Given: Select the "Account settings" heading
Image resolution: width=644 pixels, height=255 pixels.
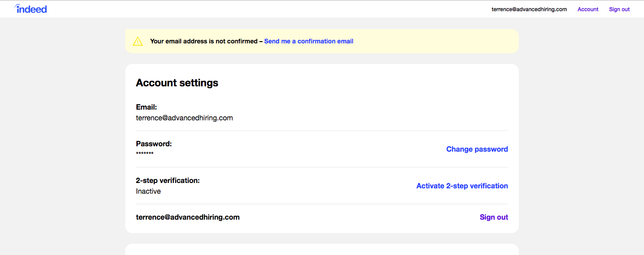Looking at the screenshot, I should tap(177, 83).
